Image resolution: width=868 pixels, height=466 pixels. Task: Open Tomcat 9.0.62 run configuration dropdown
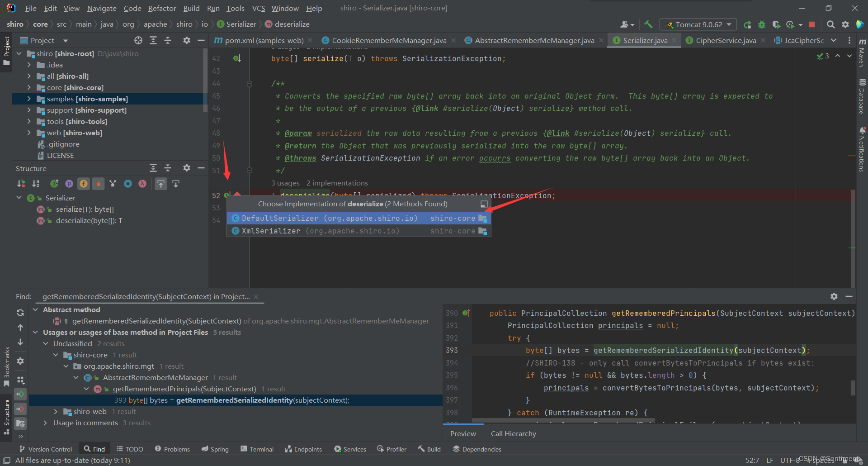[x=698, y=24]
